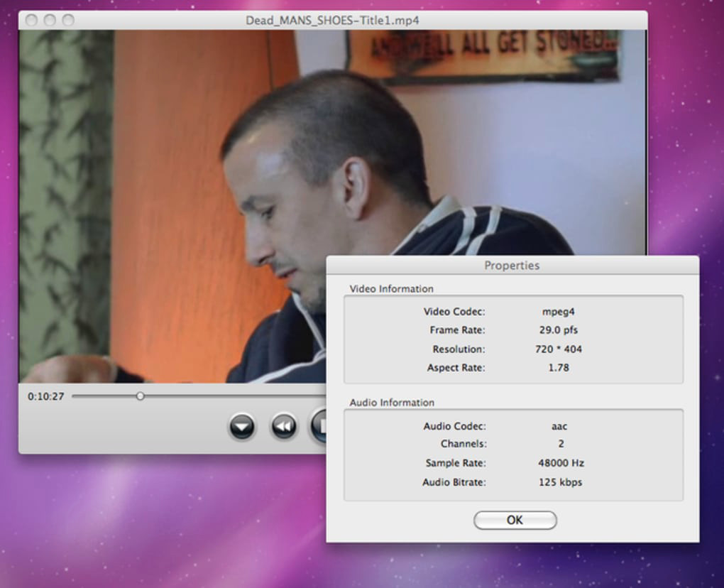Click the rewind button in player controls
The height and width of the screenshot is (588, 724).
(283, 426)
